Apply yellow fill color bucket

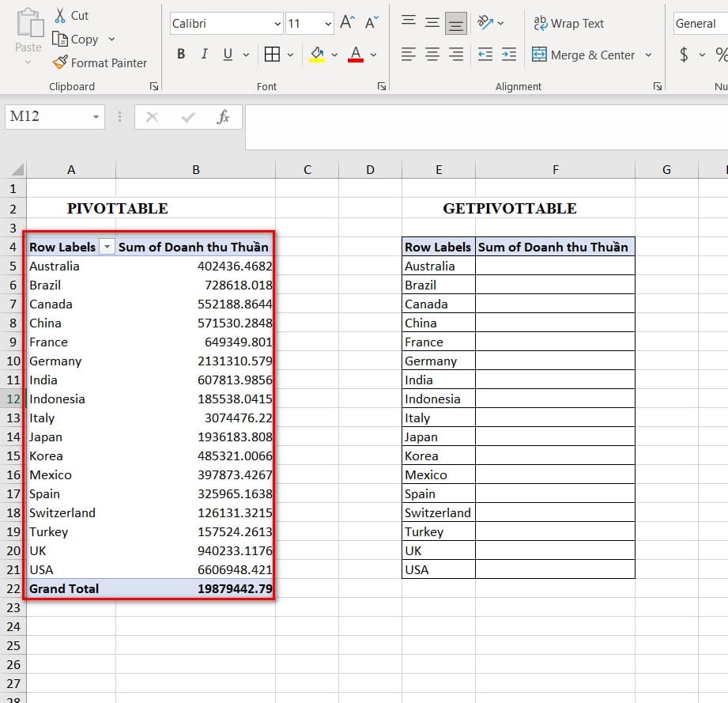(x=317, y=55)
